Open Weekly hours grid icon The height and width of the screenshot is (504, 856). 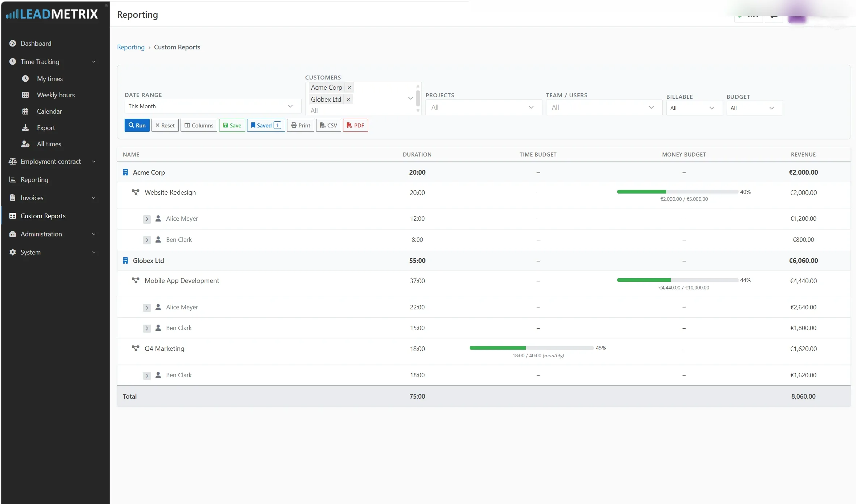coord(25,95)
